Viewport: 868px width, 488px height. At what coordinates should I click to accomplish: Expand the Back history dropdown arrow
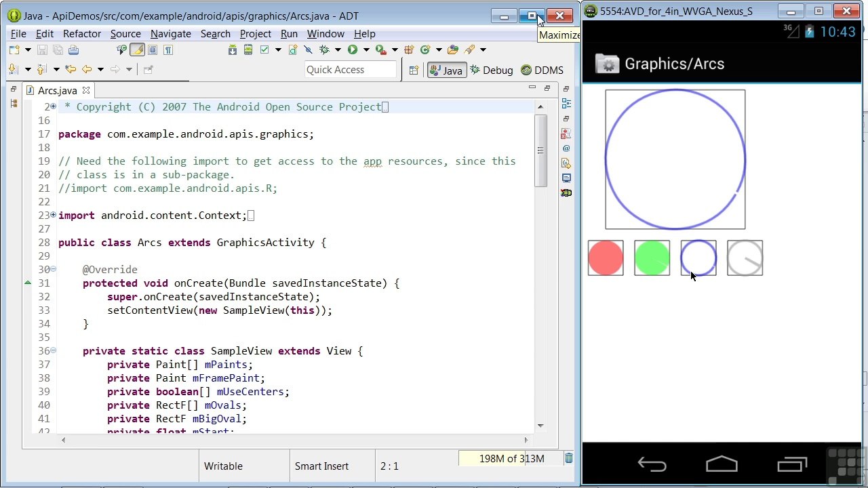100,70
